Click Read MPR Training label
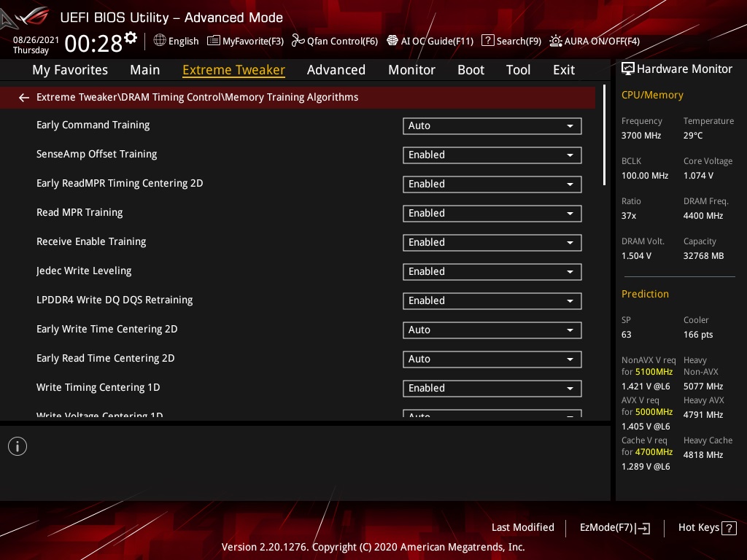 [x=80, y=212]
